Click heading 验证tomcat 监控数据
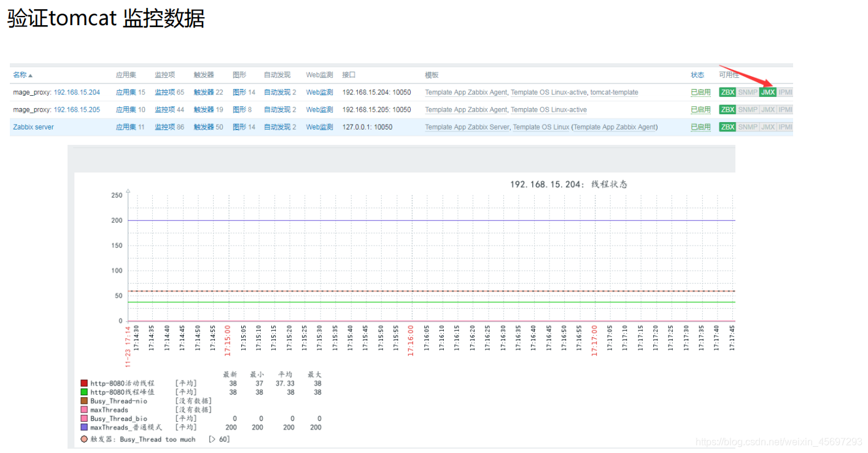 pos(106,19)
